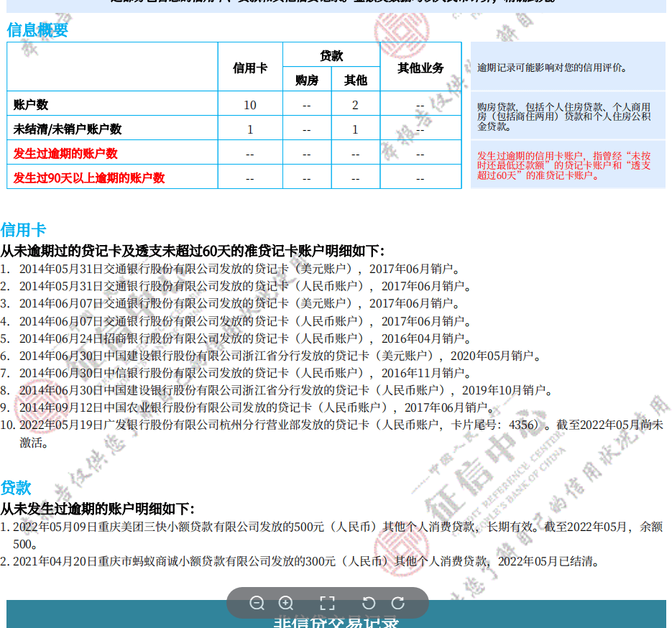This screenshot has width=672, height=628.
Task: Select entry 3: 2014年06月07日 交通银行 美元账户
Action: coord(230,304)
